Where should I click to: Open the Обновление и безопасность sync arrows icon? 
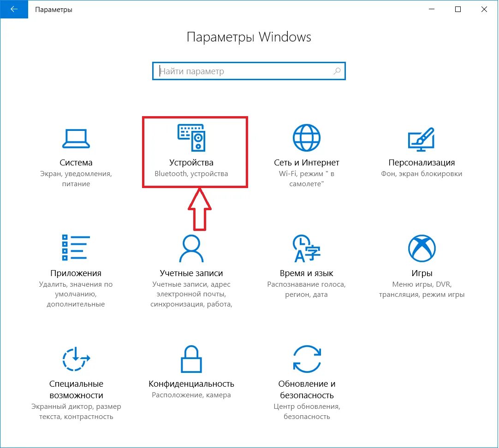point(307,359)
